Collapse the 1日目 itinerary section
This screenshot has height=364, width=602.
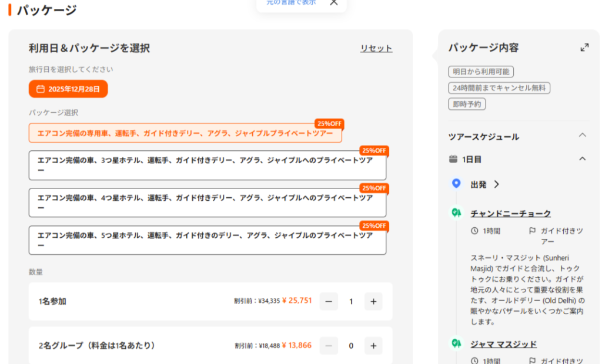582,159
